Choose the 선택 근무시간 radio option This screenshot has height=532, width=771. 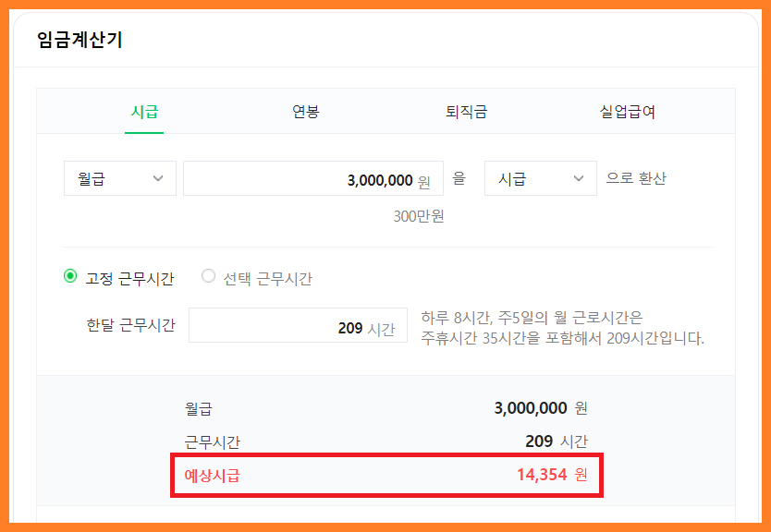(x=209, y=276)
